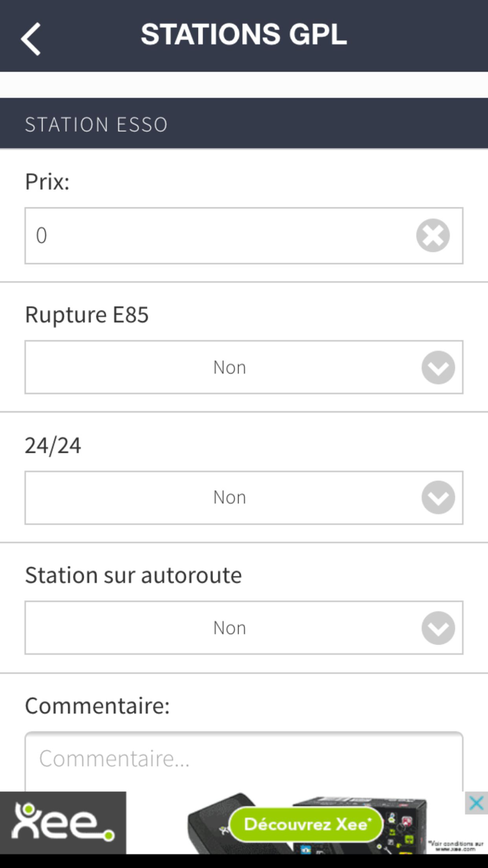Expand Station sur autoroute dropdown arrow
Screen dimensions: 488x868
point(438,628)
